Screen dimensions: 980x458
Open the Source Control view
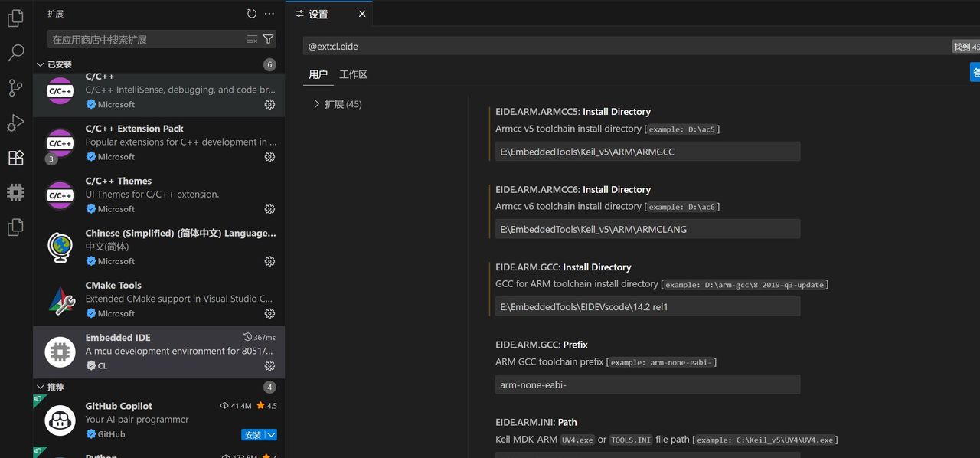15,88
